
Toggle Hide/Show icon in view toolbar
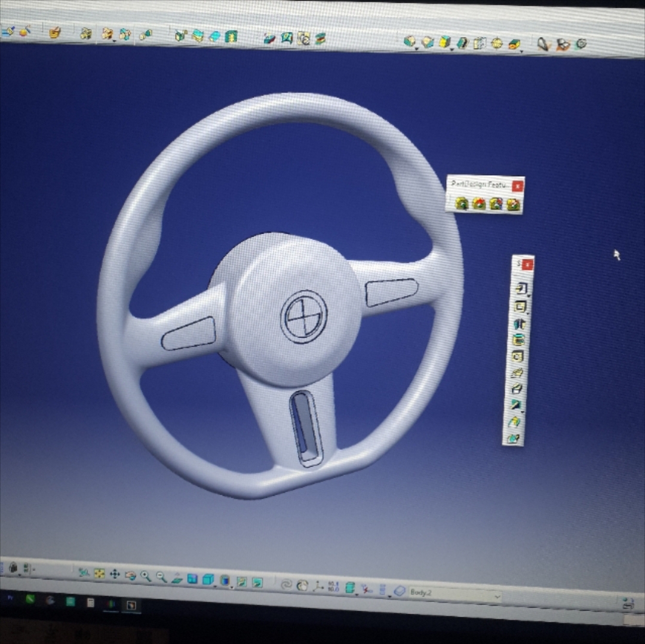241,581
